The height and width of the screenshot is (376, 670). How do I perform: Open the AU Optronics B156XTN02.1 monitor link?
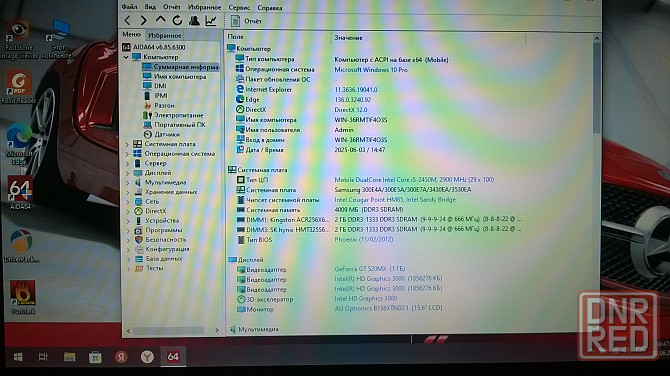tap(388, 308)
